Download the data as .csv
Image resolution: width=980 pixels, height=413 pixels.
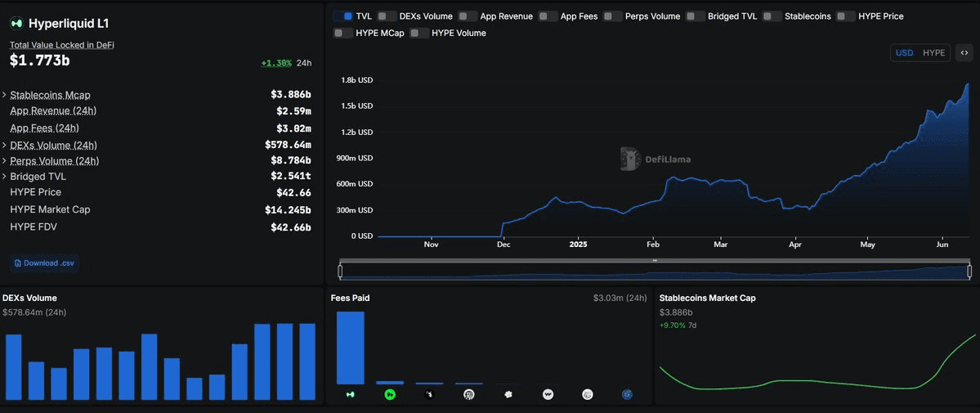(44, 263)
